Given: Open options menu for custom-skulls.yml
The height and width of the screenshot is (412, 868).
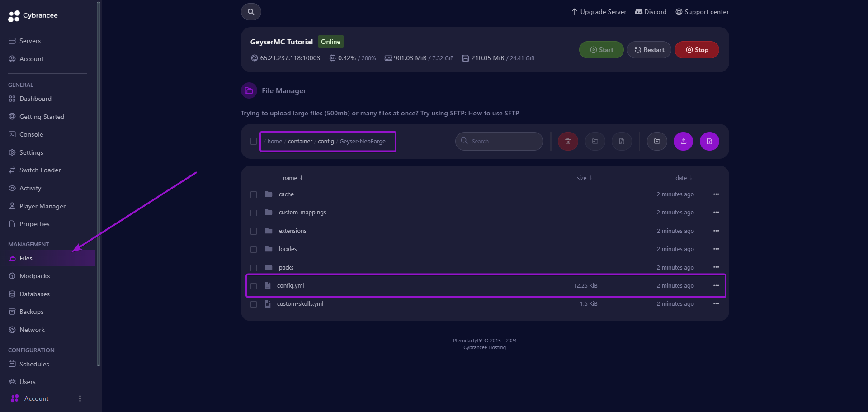Looking at the screenshot, I should coord(716,304).
